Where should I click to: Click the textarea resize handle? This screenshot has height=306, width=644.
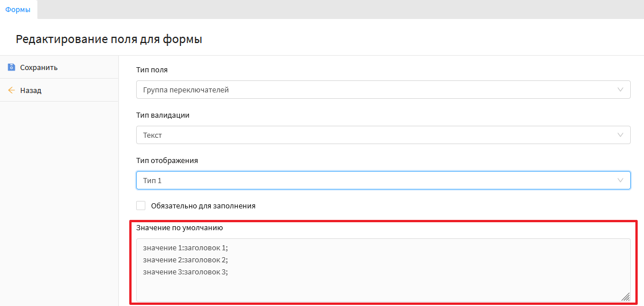pos(626,297)
